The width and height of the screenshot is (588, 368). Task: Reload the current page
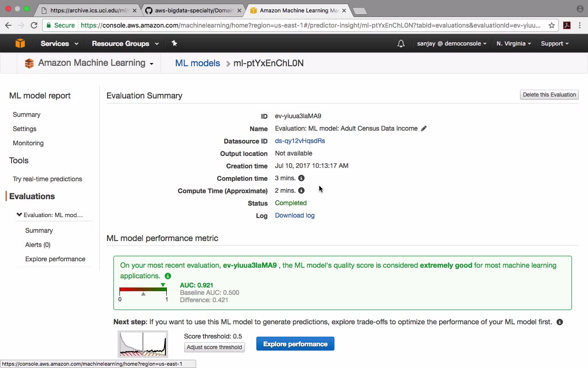tap(34, 25)
